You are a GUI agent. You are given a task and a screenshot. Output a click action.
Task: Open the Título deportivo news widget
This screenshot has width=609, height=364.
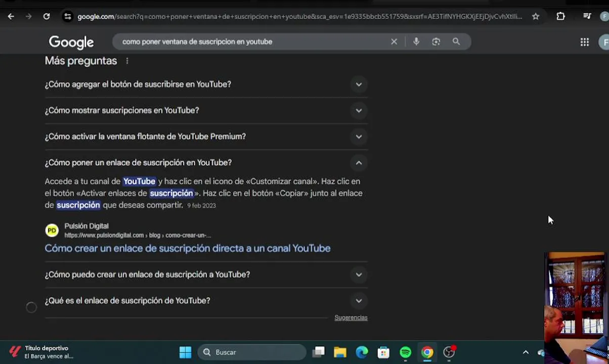pyautogui.click(x=41, y=352)
